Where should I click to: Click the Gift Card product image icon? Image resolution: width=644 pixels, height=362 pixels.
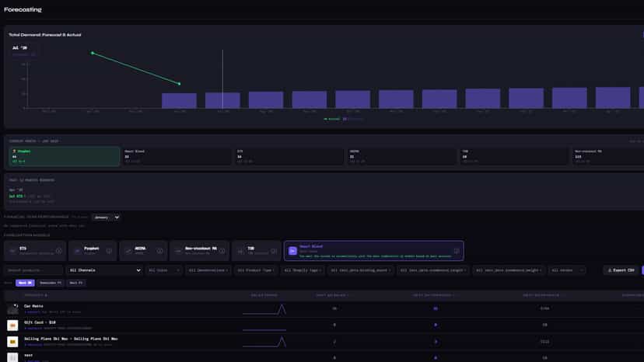[x=12, y=325]
